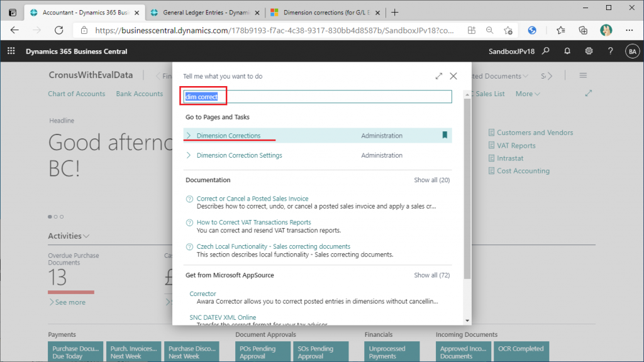
Task: Click the help icon beside VAT Transactions Reports article
Action: tap(189, 222)
